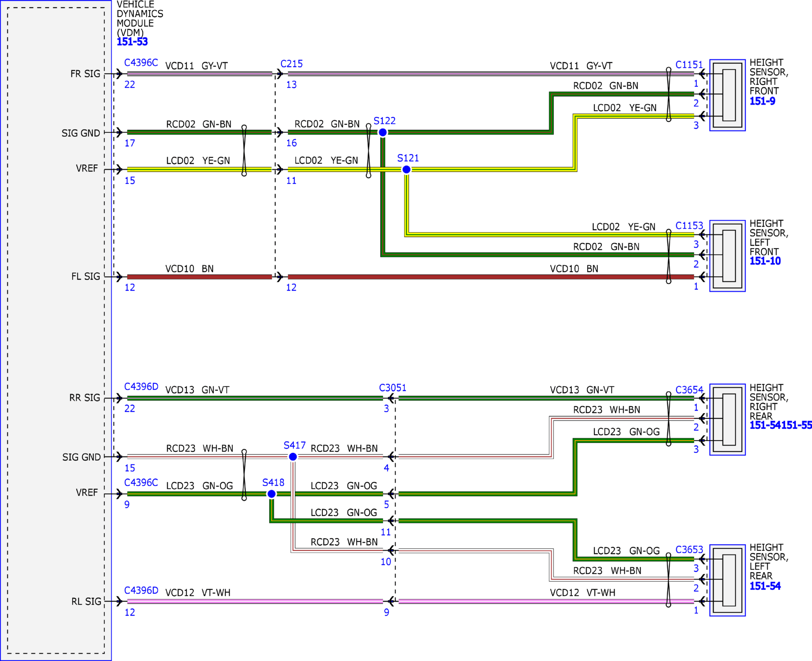Click the Height Sensor Right Front connector symbol
Viewport: 812px width, 661px height.
pyautogui.click(x=727, y=95)
